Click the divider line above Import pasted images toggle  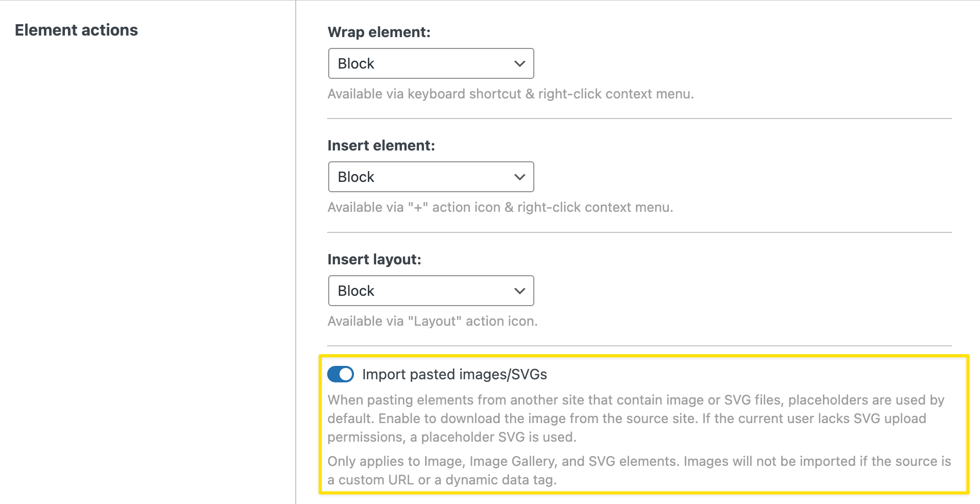pyautogui.click(x=639, y=346)
